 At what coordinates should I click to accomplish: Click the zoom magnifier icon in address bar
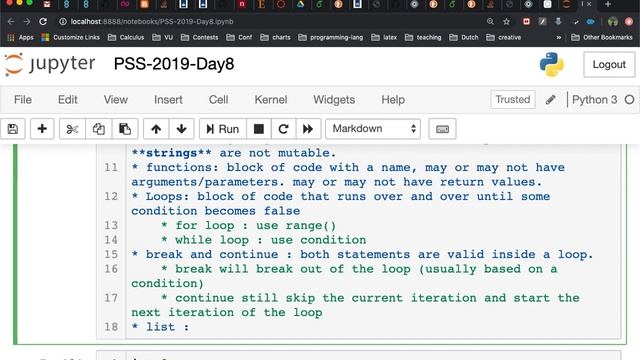(x=490, y=21)
